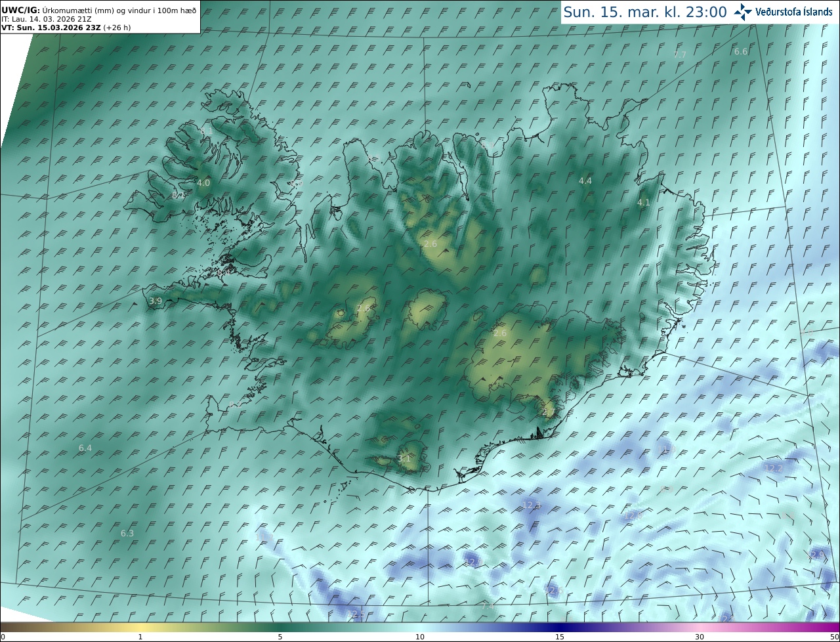Click the 5 label on the color scale
Image resolution: width=840 pixels, height=642 pixels.
coord(280,637)
